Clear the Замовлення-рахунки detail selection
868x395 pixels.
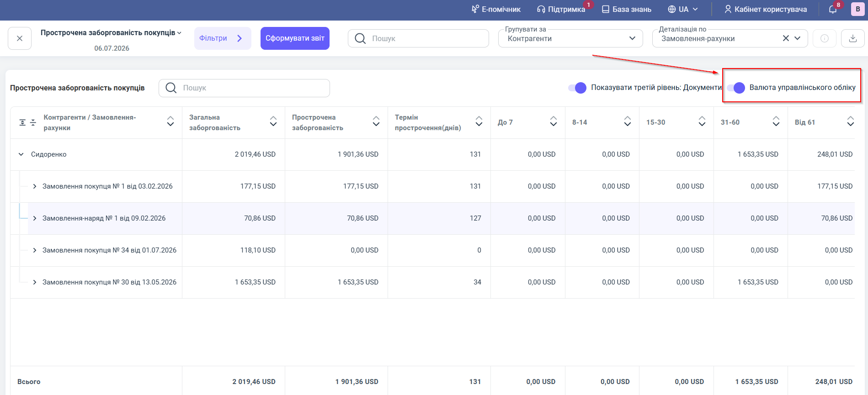786,38
